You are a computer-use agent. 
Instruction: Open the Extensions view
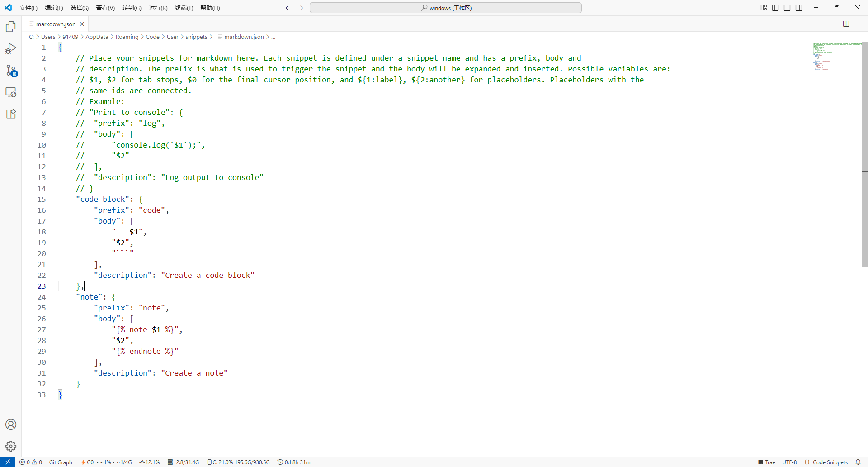[x=11, y=114]
